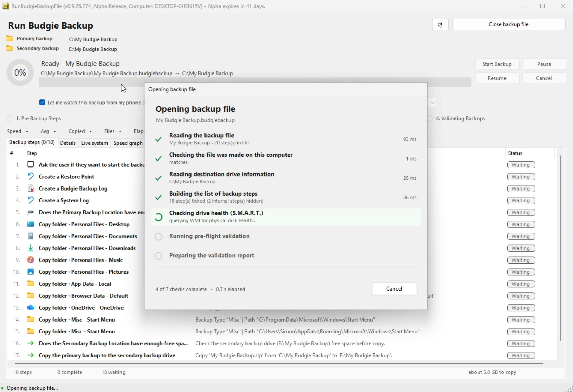Viewport: 573px width, 392px height.
Task: Click the Waiting status of step 16
Action: [521, 343]
